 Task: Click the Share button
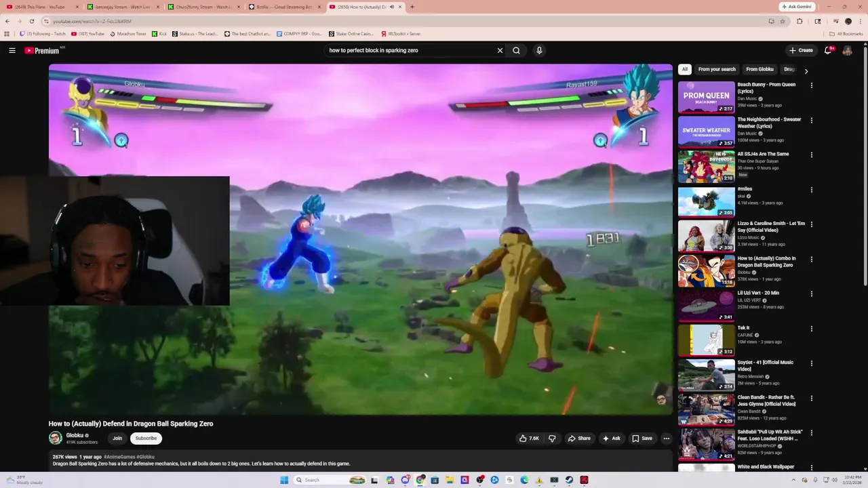click(x=578, y=439)
